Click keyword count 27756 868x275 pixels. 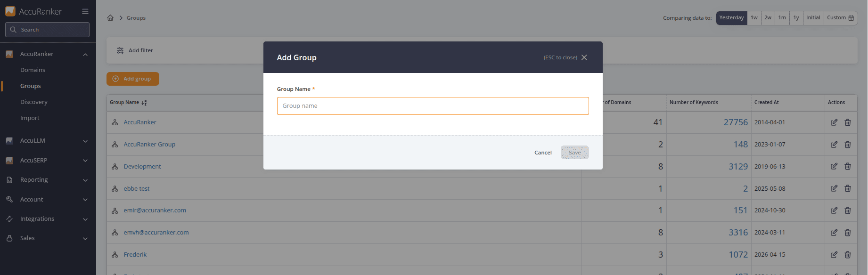click(736, 122)
